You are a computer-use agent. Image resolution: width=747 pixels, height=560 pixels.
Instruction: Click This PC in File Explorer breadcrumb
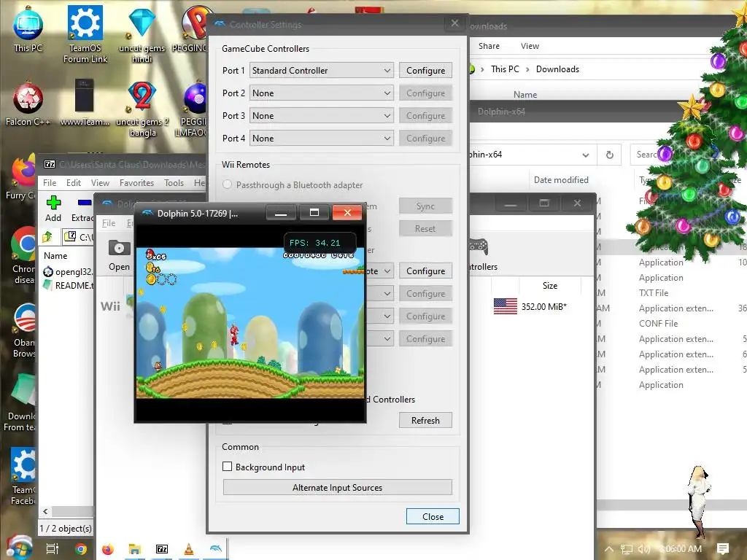tap(505, 69)
